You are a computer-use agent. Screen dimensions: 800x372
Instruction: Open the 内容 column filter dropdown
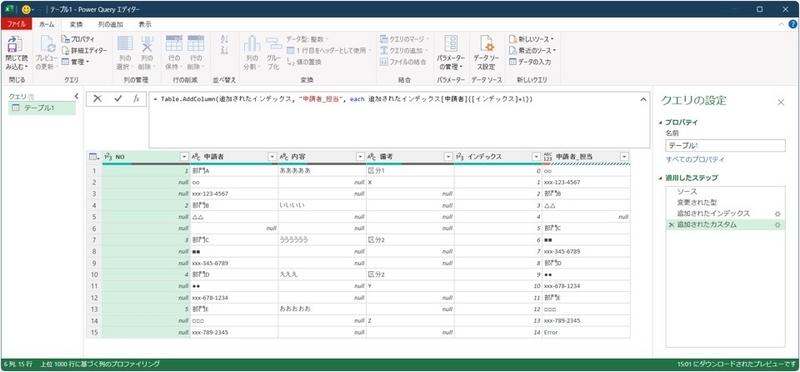[360, 157]
